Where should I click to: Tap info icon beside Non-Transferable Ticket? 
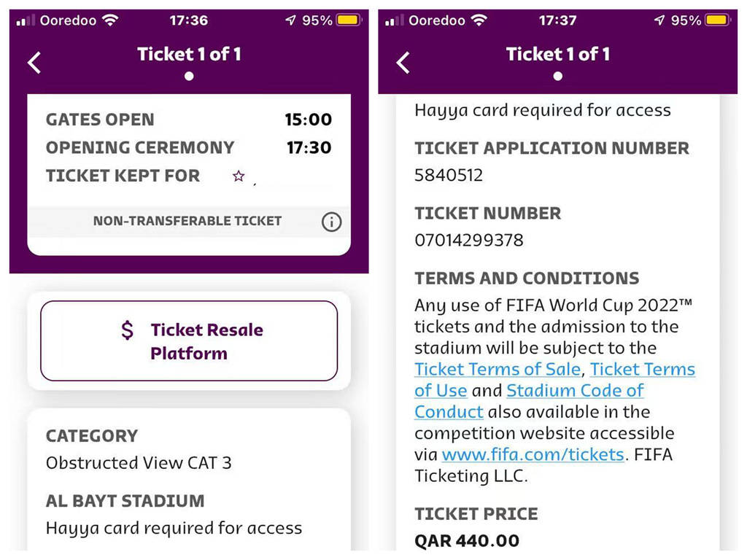(x=331, y=222)
